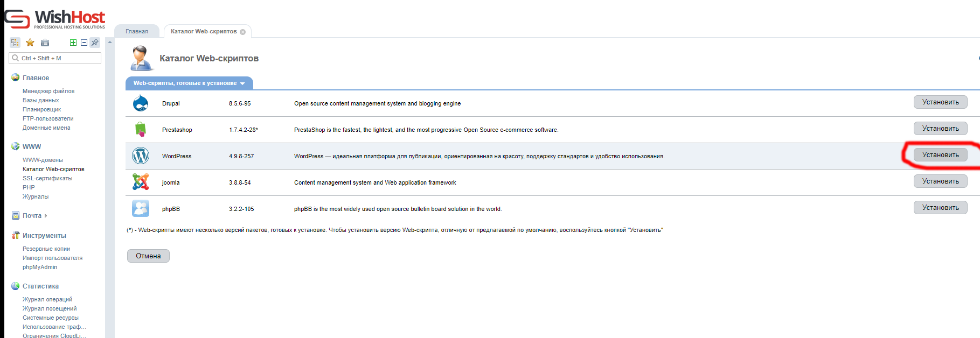
Task: Click joomla version 3.8.8-54
Action: pos(240,182)
